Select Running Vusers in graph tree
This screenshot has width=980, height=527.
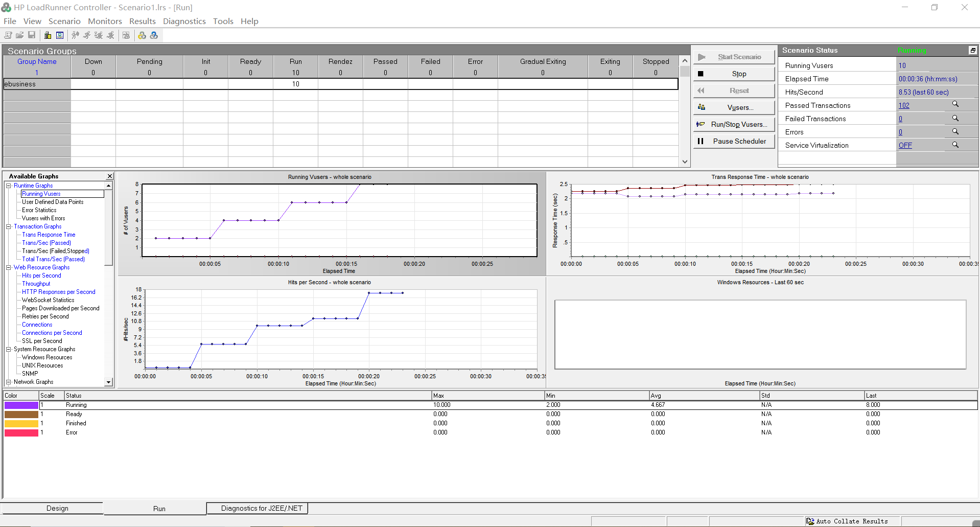[41, 194]
